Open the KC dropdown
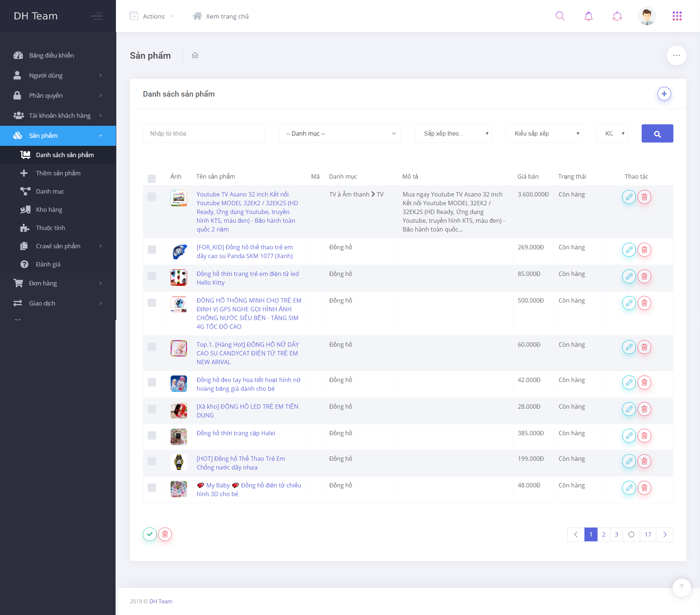 click(x=612, y=133)
